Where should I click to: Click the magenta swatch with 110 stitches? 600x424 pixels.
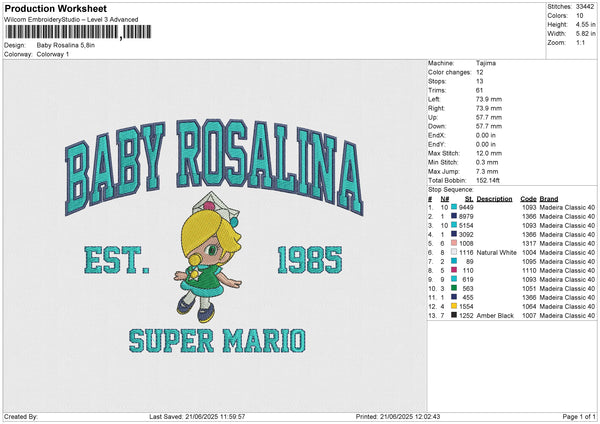(x=454, y=270)
